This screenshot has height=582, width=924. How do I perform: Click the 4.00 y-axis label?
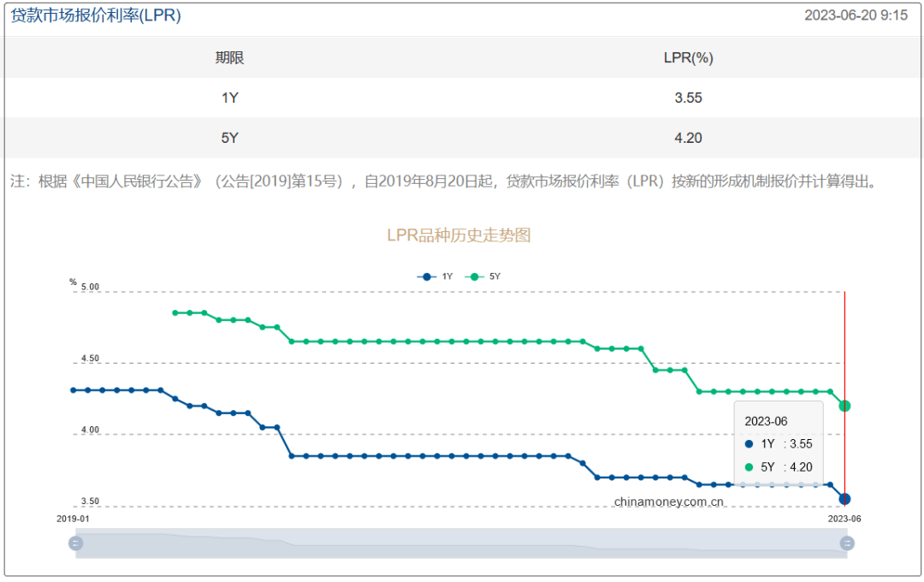90,430
